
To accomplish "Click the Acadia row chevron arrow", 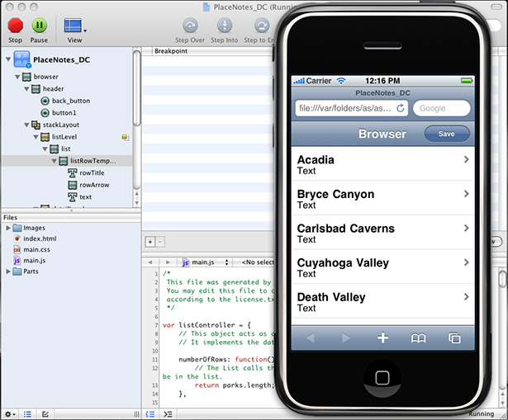I will (x=466, y=159).
